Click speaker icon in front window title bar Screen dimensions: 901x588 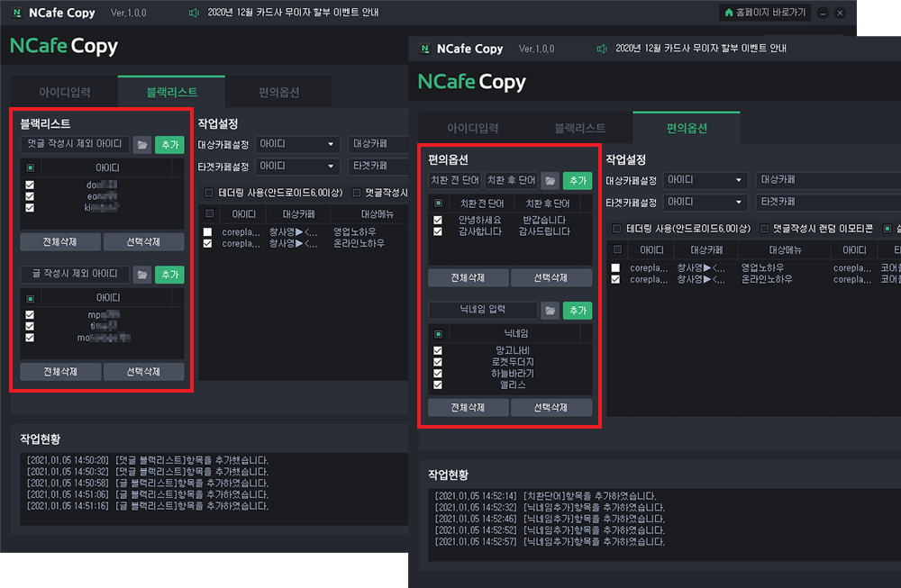(x=602, y=49)
